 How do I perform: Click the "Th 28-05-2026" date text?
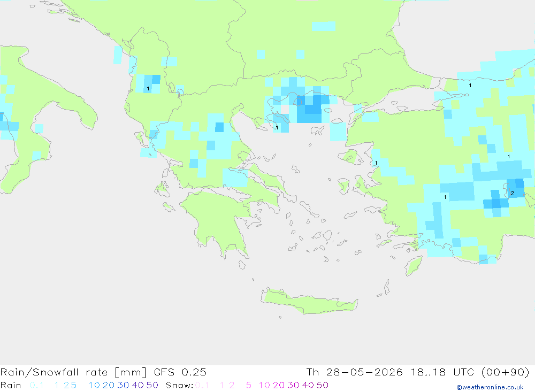[355, 372]
